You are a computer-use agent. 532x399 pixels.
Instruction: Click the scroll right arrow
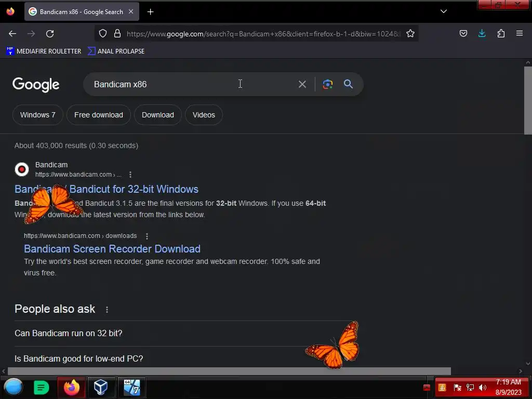click(x=521, y=371)
